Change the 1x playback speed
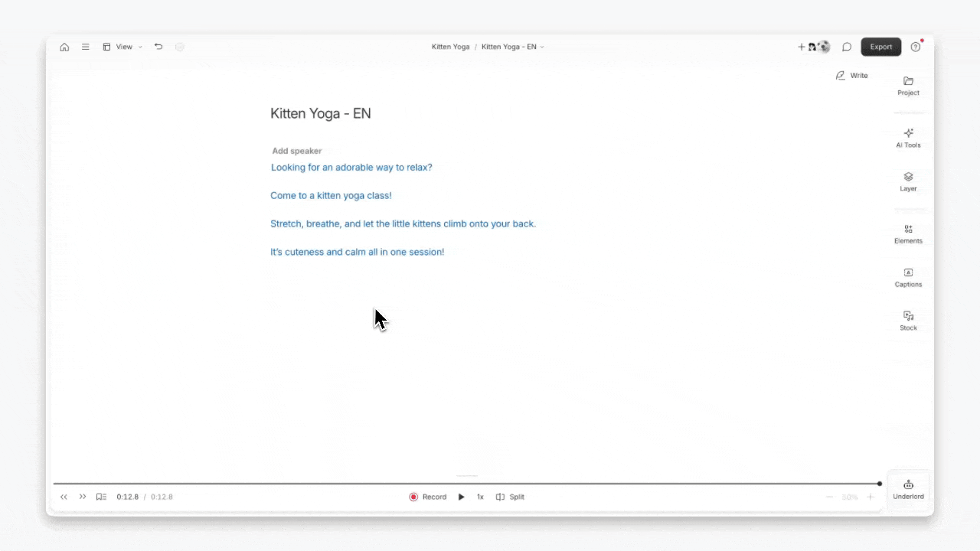 point(480,497)
